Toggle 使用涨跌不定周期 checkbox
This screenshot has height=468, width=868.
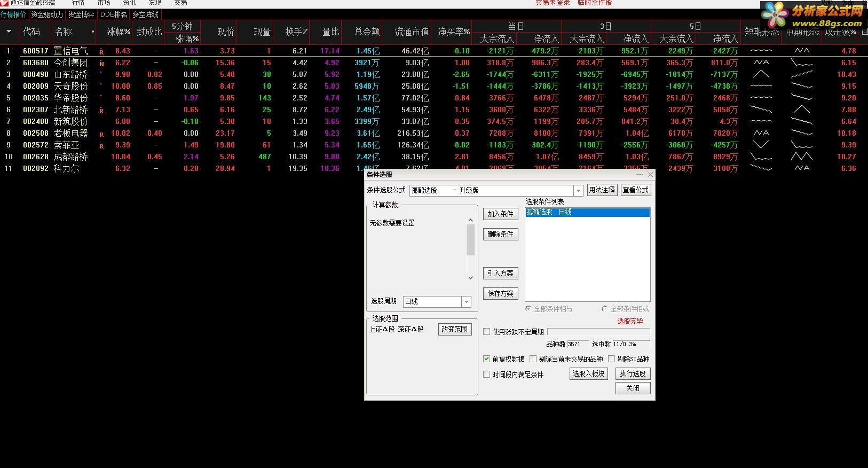pos(486,332)
